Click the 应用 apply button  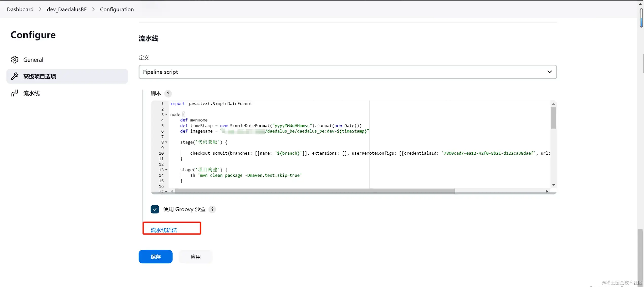tap(195, 257)
